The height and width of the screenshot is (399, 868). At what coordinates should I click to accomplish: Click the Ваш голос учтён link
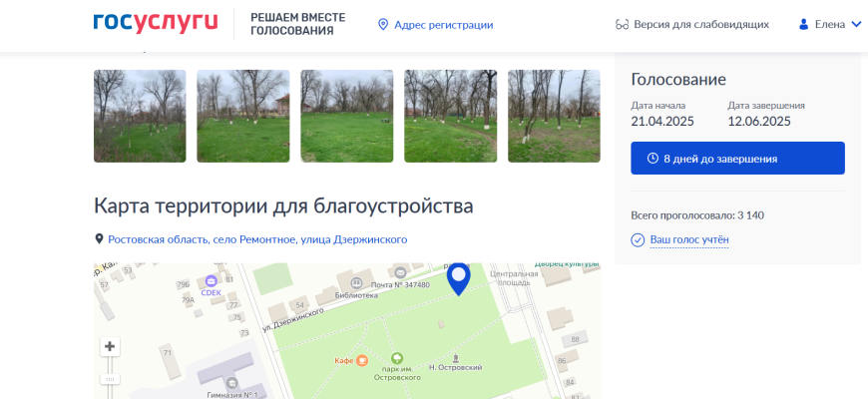689,240
